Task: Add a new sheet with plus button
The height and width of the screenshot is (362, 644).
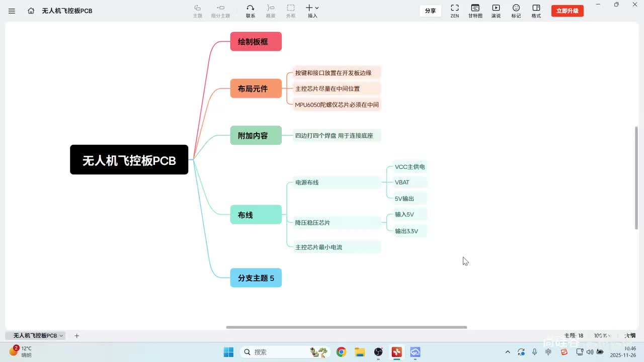Action: tap(76, 335)
